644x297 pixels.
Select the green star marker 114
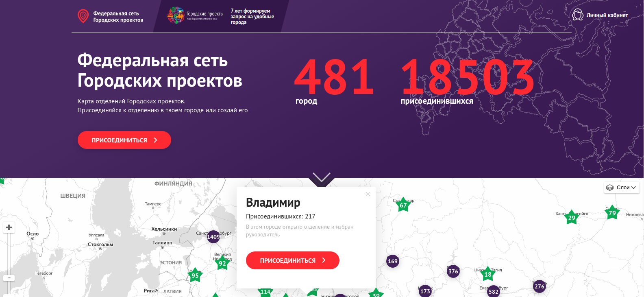265,292
